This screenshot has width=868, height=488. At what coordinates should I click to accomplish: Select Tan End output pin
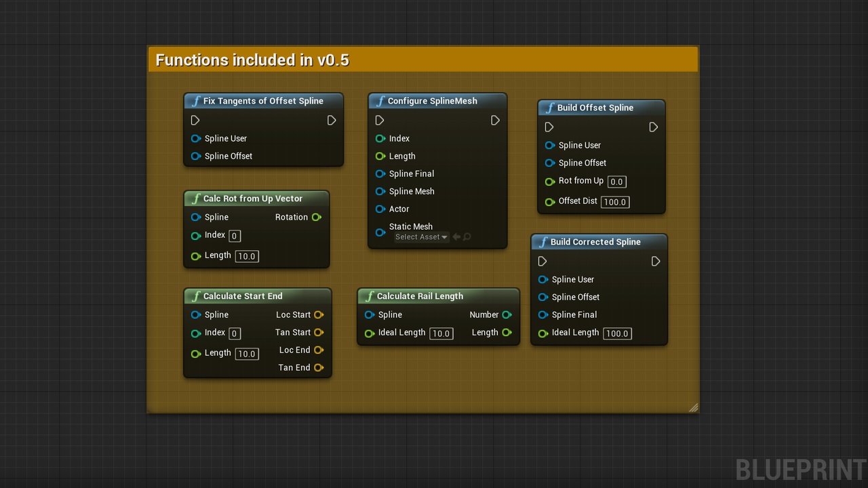click(319, 367)
